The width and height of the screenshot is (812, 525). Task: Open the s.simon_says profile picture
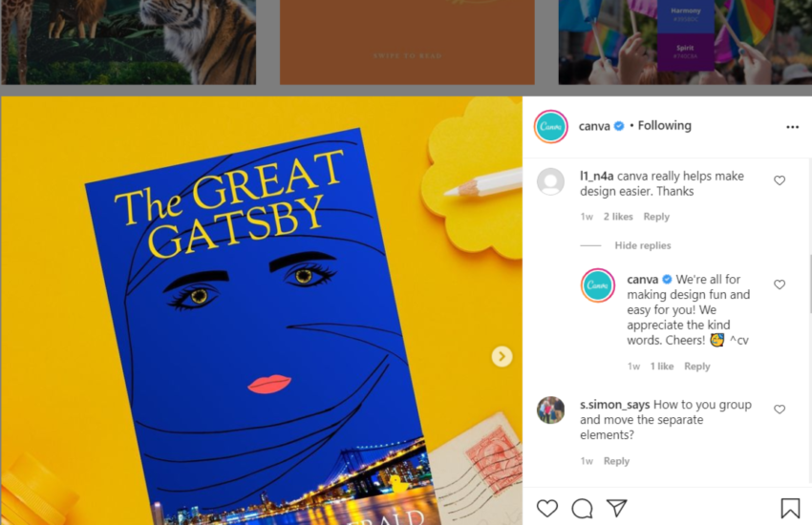[550, 410]
